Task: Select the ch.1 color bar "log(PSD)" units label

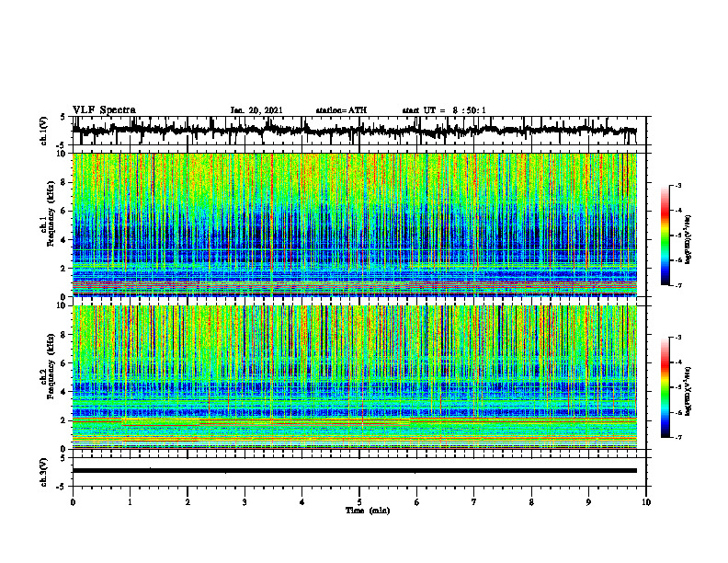Action: pyautogui.click(x=688, y=240)
